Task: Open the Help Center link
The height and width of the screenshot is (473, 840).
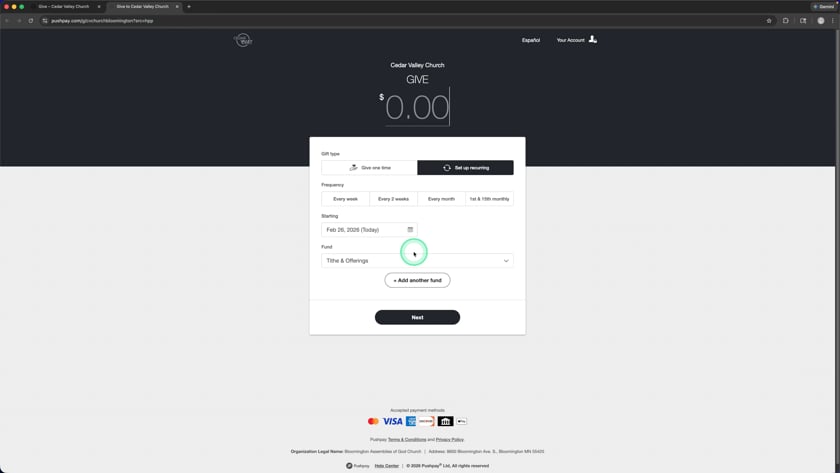Action: (x=387, y=466)
